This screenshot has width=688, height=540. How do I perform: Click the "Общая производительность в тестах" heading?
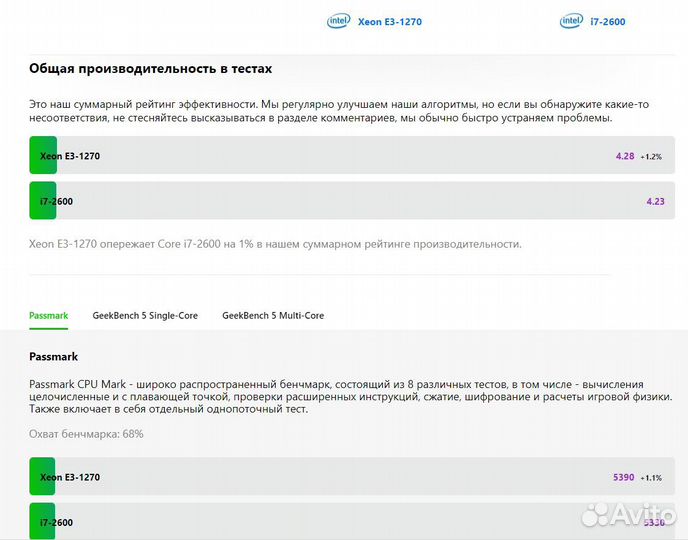150,68
